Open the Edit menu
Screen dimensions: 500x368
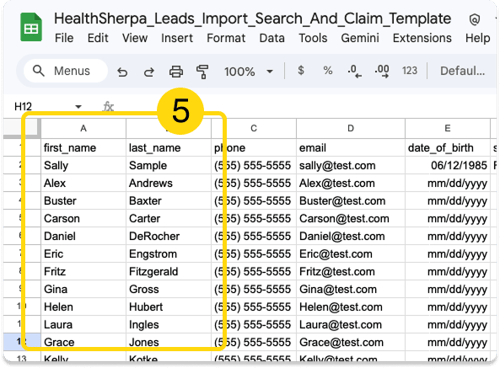coord(98,38)
